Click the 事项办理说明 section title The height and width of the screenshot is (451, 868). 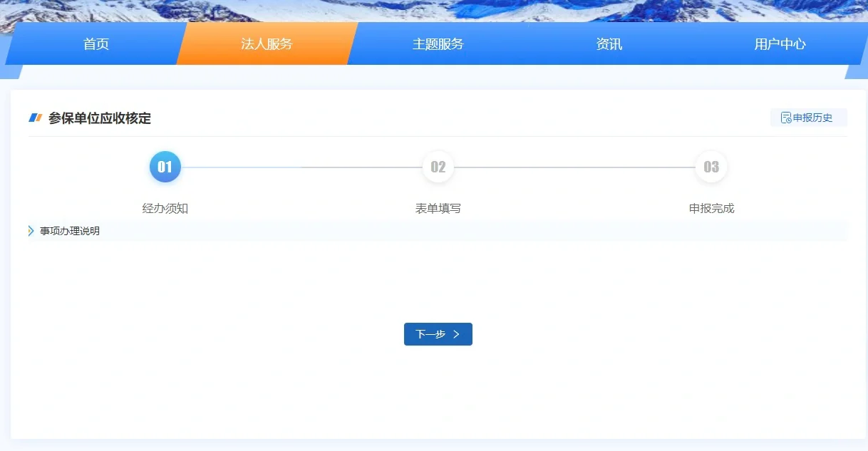click(70, 231)
